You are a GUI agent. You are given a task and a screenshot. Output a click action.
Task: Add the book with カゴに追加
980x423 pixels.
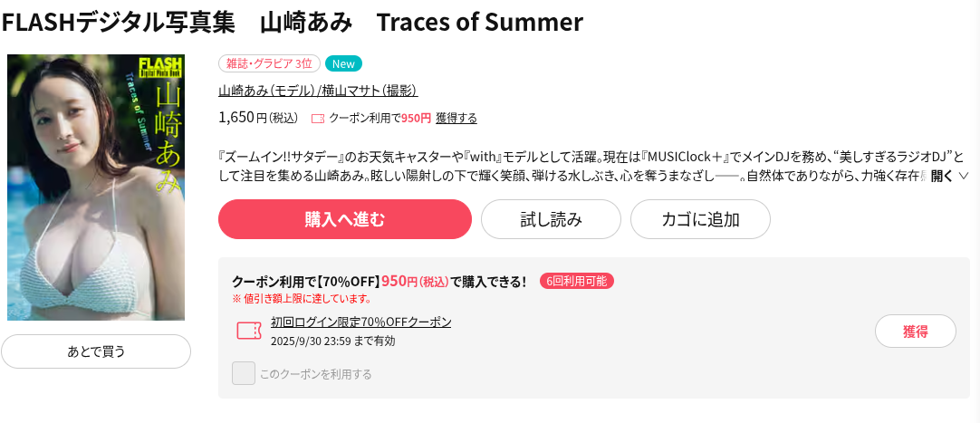coord(700,219)
